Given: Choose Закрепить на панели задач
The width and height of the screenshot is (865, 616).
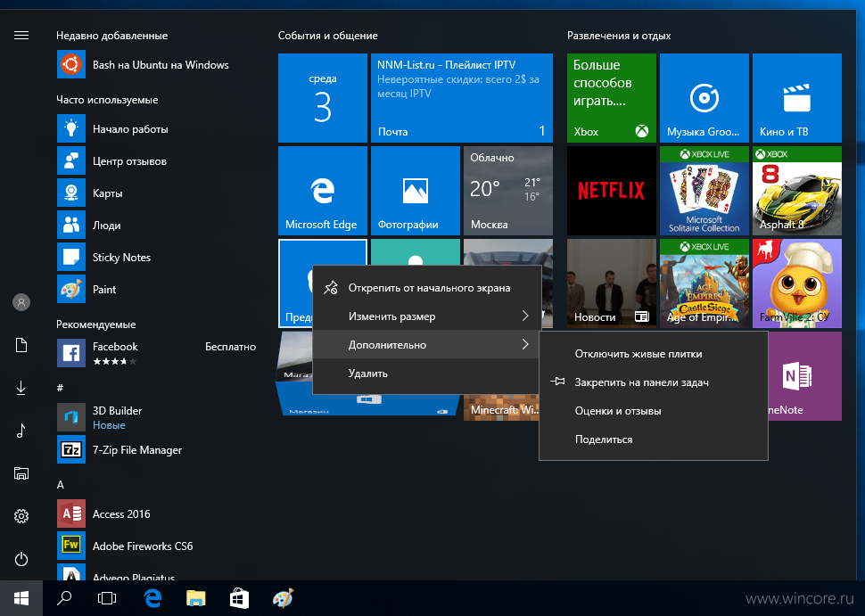Looking at the screenshot, I should point(654,382).
